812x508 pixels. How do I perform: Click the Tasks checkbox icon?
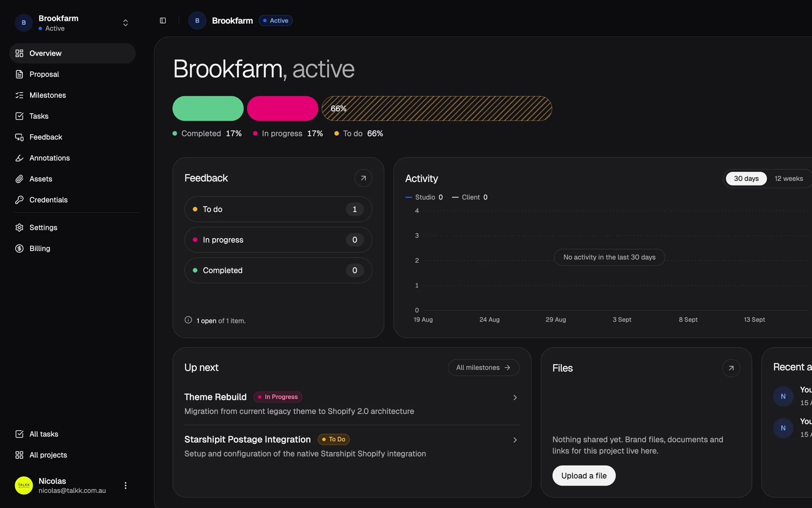pos(19,116)
